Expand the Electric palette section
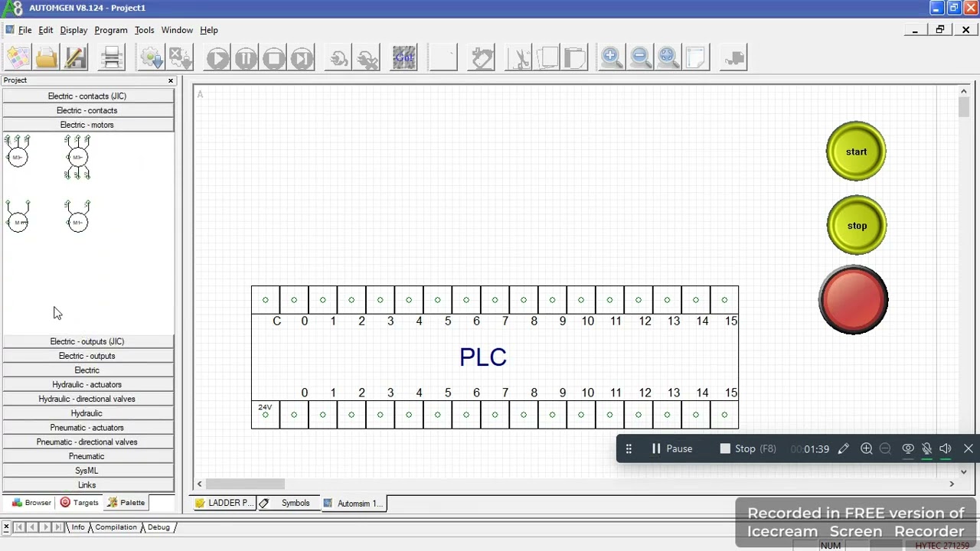980x551 pixels. pyautogui.click(x=87, y=370)
